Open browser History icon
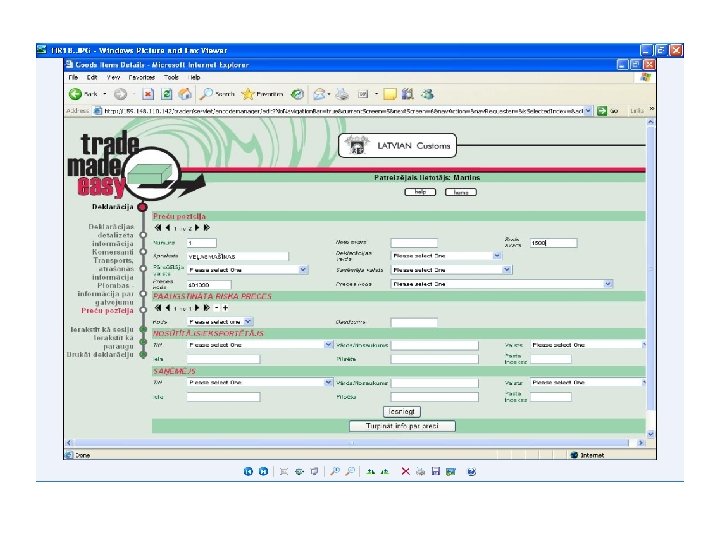The width and height of the screenshot is (720, 540). point(298,94)
